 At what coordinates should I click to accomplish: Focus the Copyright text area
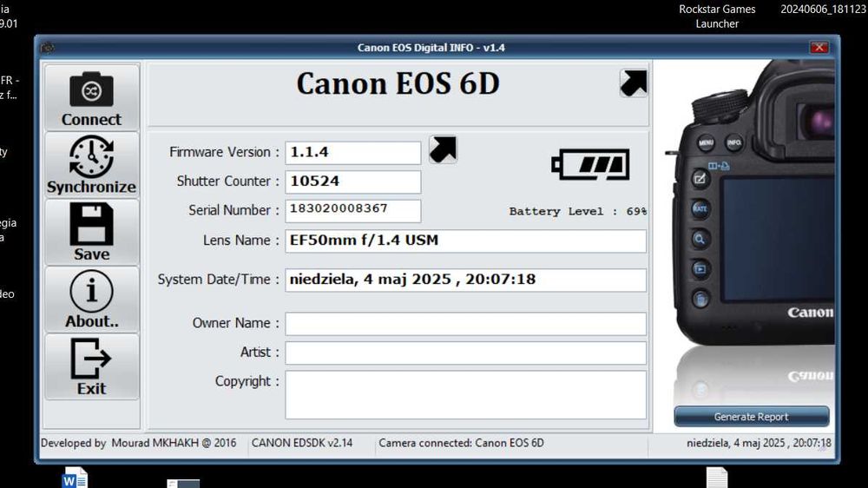[x=465, y=395]
